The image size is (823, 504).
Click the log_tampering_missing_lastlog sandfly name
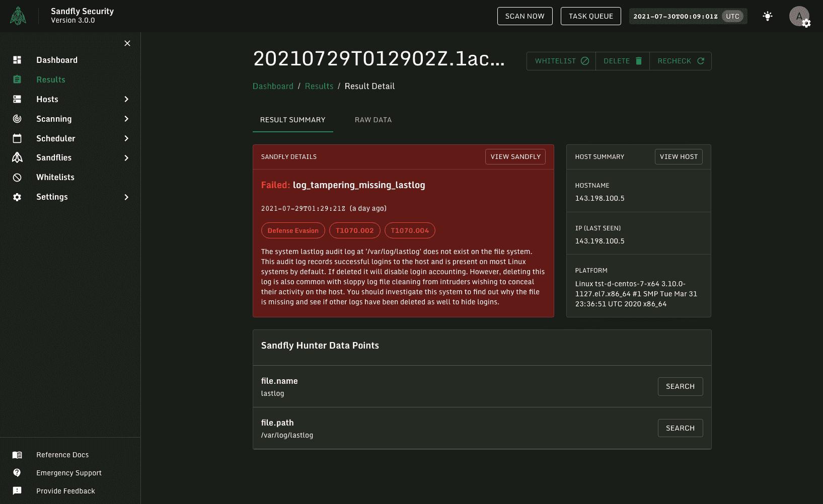pos(359,185)
